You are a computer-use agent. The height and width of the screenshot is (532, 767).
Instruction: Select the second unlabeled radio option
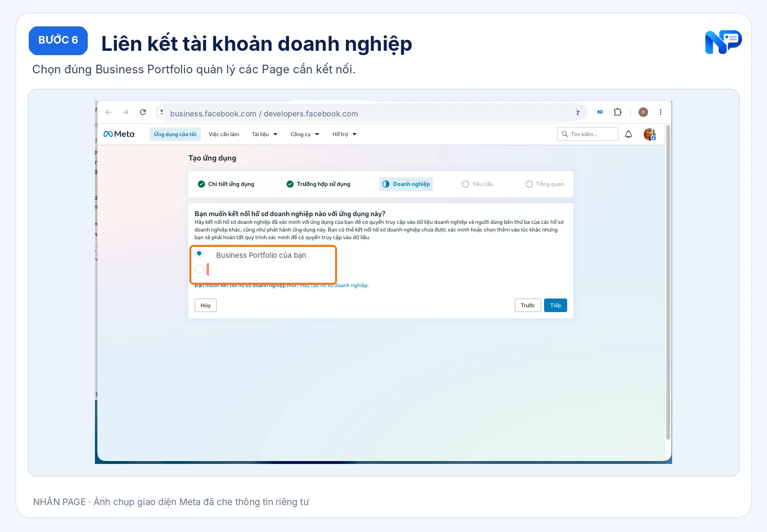(x=199, y=269)
